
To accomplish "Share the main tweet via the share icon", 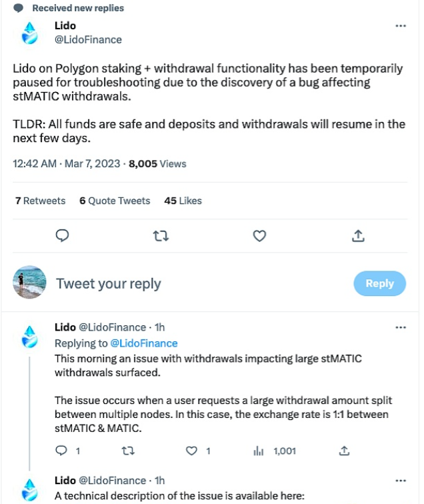I will click(x=357, y=235).
